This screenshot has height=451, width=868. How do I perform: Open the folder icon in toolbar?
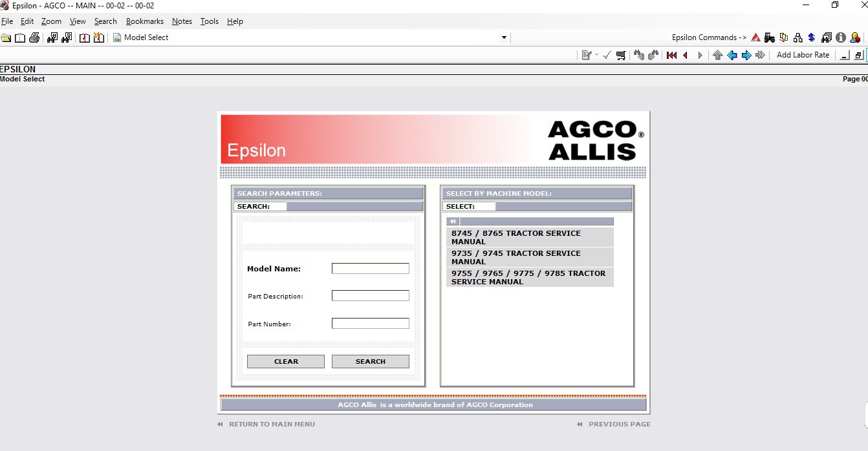[x=6, y=37]
